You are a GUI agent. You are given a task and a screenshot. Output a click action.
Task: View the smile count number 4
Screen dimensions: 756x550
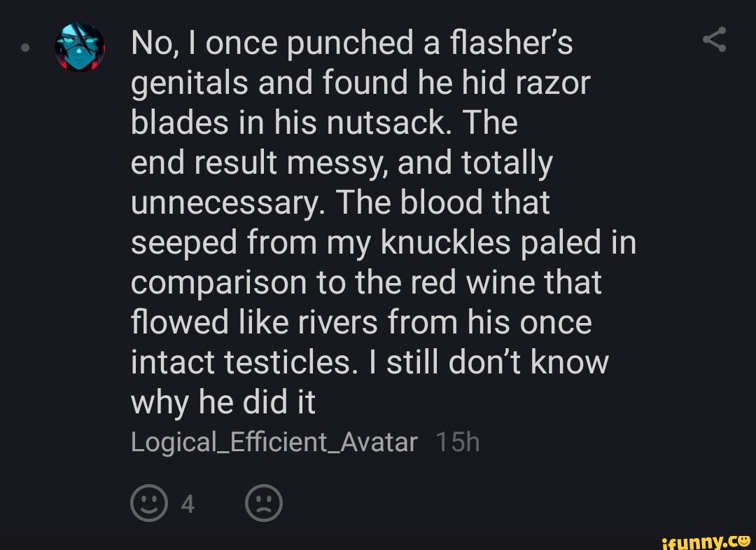coord(188,504)
